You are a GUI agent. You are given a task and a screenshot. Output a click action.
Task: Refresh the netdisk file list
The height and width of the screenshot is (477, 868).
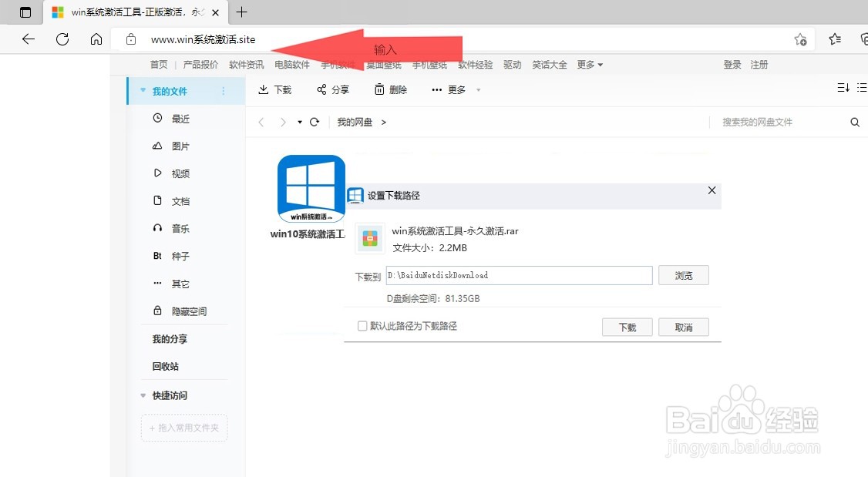click(x=315, y=123)
